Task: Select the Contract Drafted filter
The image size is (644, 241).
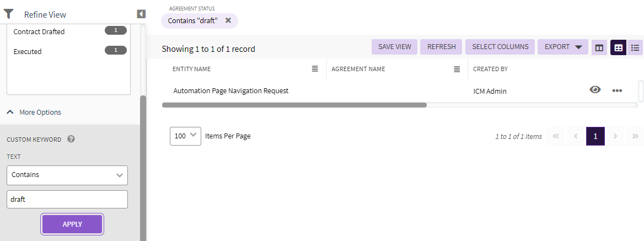Action: point(39,32)
